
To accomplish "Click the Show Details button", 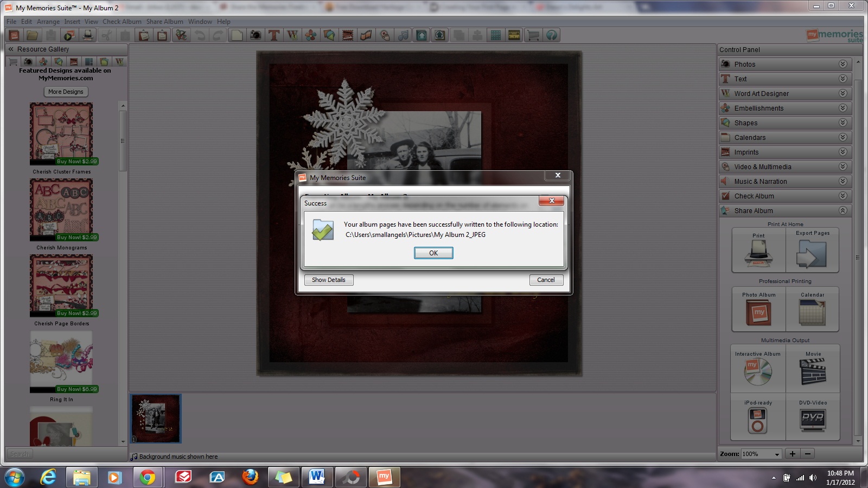I will pyautogui.click(x=328, y=280).
